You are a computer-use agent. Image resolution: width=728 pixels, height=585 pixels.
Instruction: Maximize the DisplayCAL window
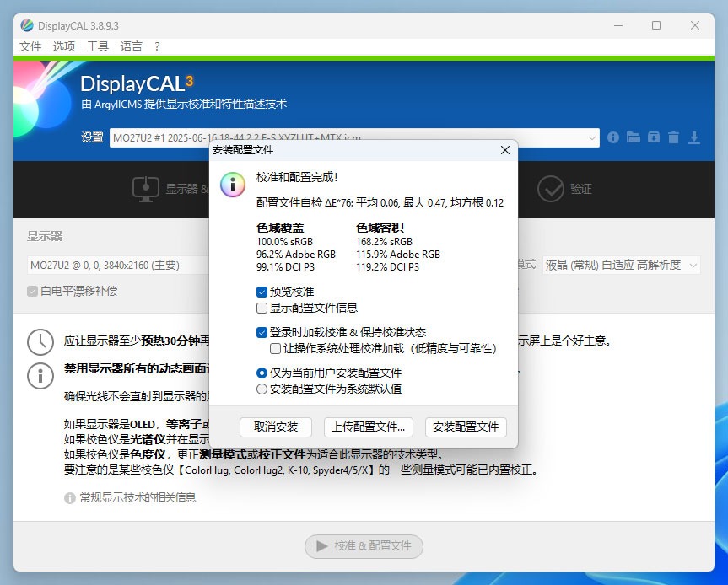656,25
